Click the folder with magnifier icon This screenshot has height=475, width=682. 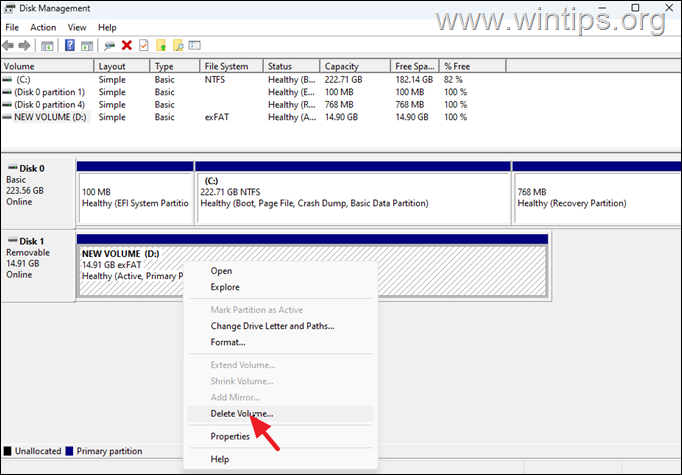pyautogui.click(x=177, y=45)
